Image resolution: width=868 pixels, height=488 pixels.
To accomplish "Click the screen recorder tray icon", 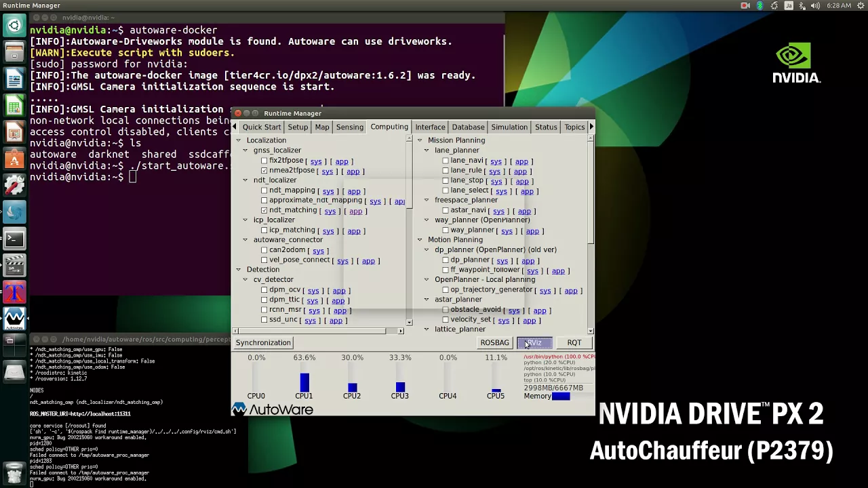I will (745, 5).
